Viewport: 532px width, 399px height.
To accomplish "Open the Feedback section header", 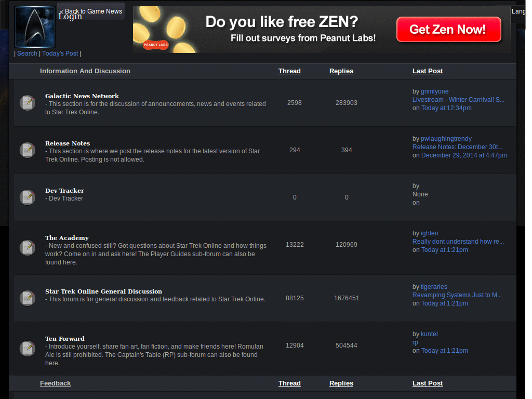I will 55,383.
